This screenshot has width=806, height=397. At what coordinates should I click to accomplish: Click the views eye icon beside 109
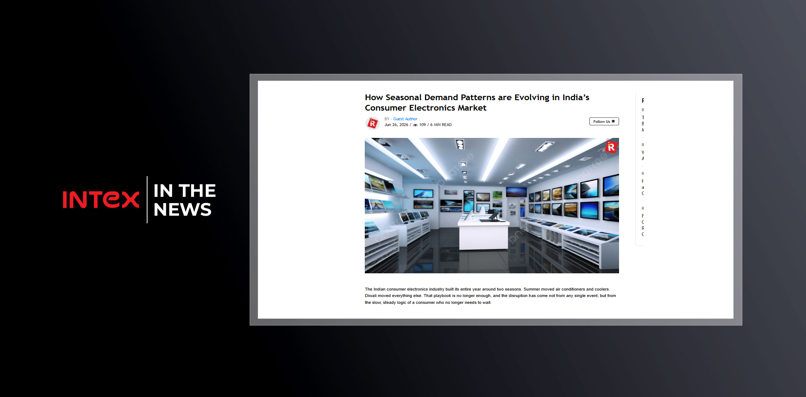pos(415,125)
